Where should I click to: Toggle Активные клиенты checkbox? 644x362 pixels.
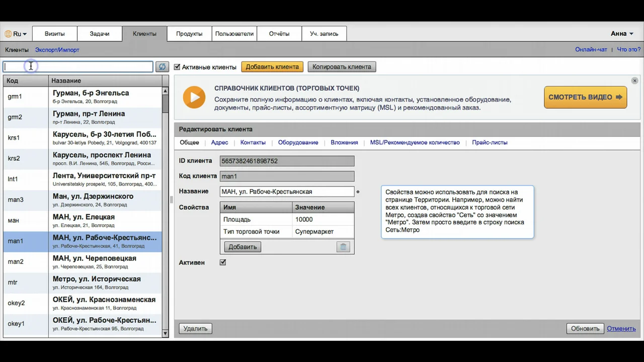(x=177, y=67)
